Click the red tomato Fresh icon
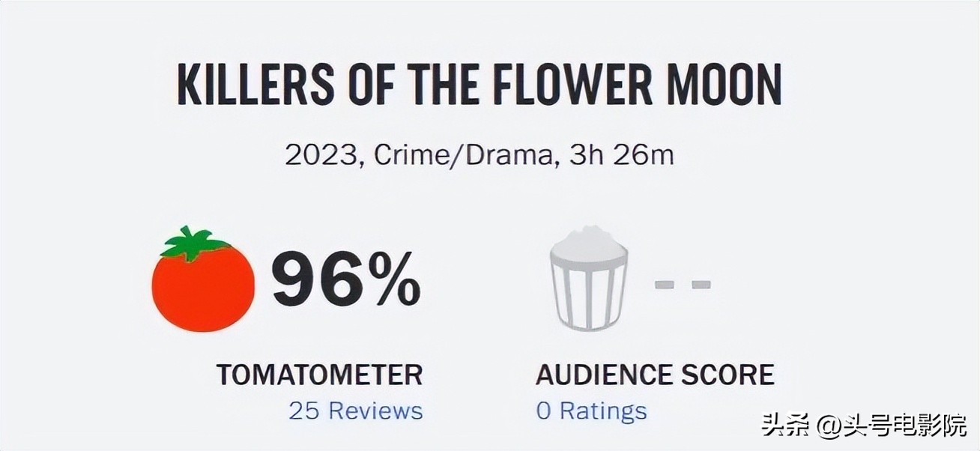 point(203,288)
